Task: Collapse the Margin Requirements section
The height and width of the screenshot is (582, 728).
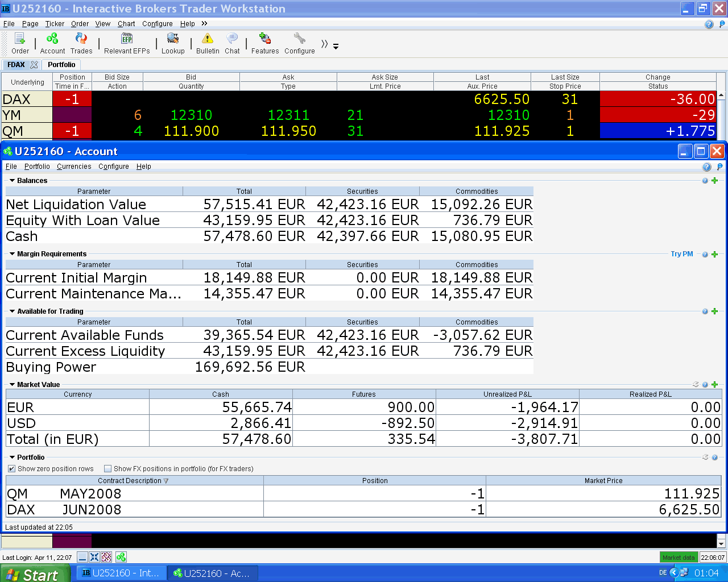Action: 12,254
